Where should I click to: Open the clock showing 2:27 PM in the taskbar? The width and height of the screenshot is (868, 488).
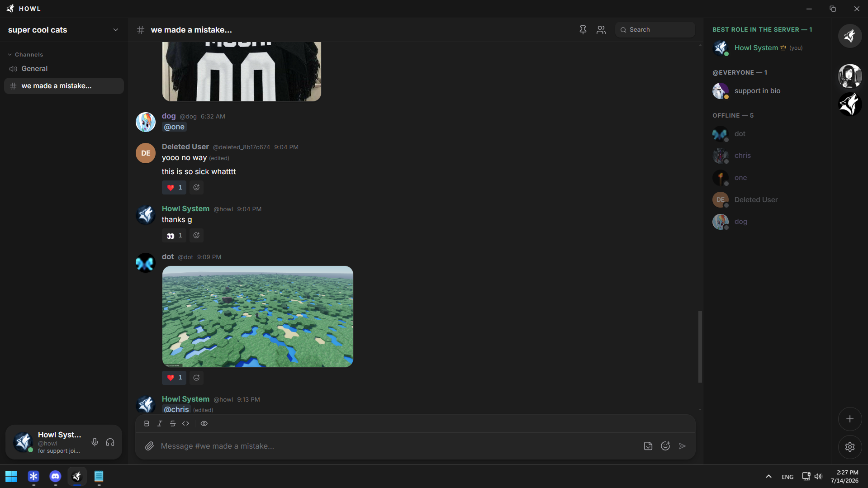coord(845,477)
